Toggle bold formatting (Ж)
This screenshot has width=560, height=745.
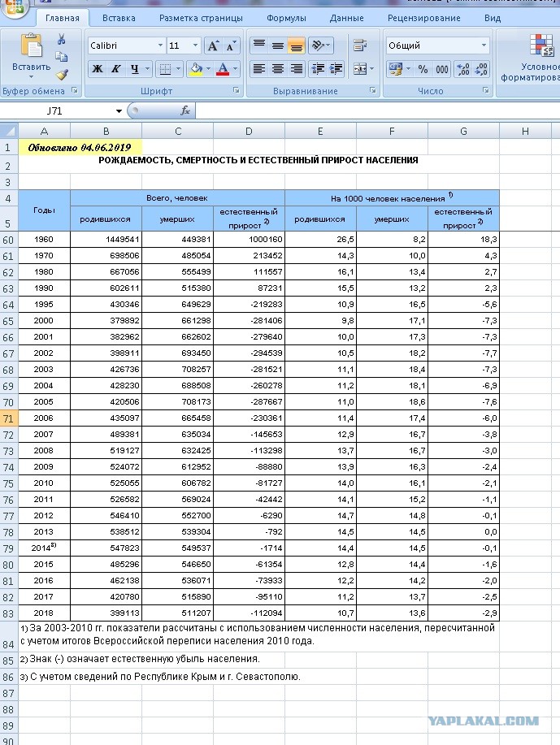tap(98, 69)
